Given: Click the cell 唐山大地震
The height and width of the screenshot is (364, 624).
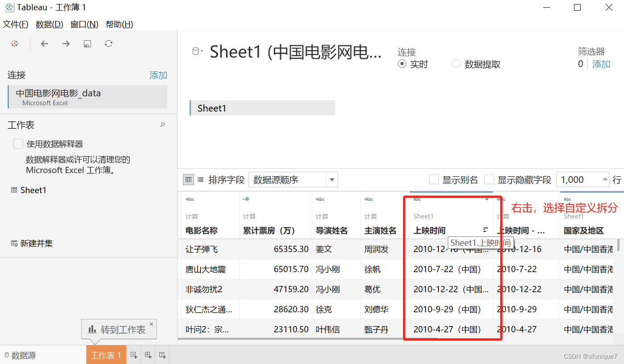Looking at the screenshot, I should point(206,269).
